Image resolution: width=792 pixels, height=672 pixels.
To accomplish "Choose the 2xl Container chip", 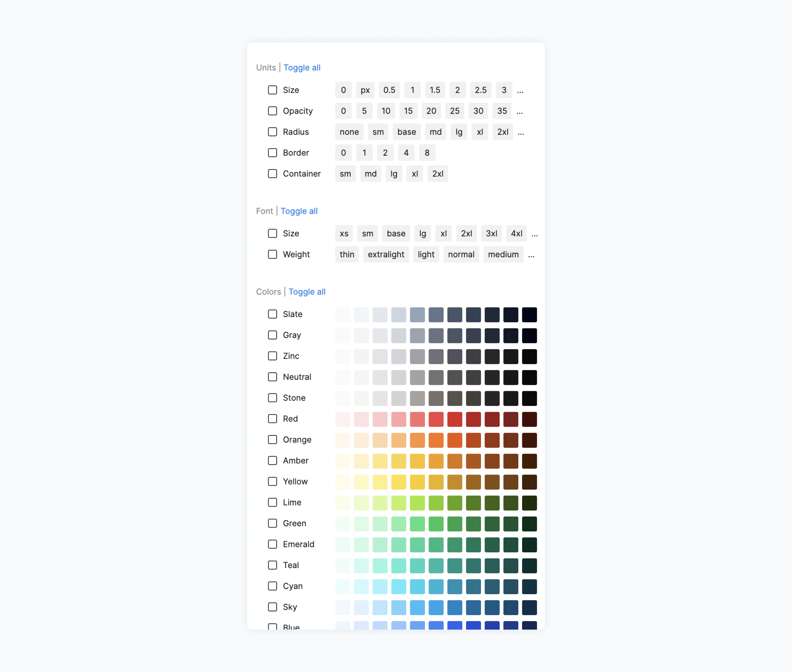I will [438, 174].
